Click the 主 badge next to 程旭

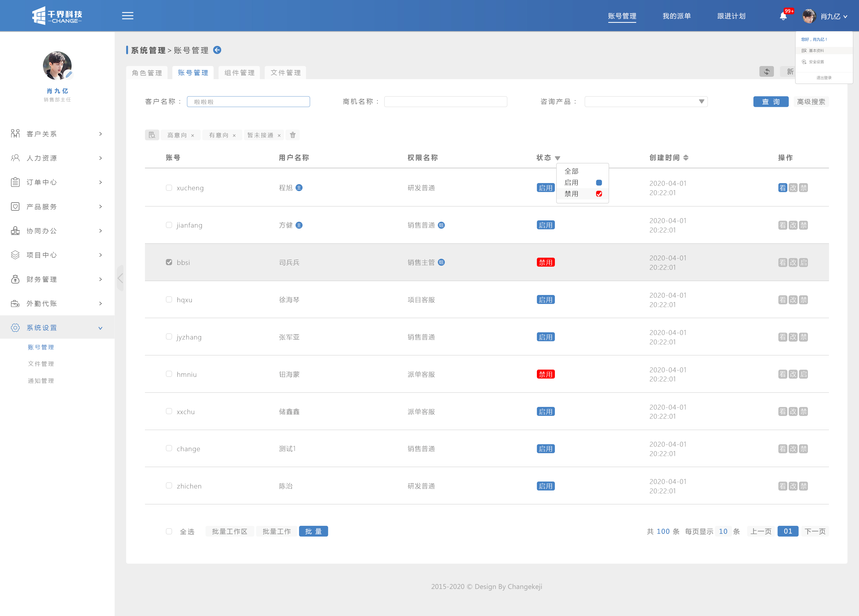click(299, 188)
